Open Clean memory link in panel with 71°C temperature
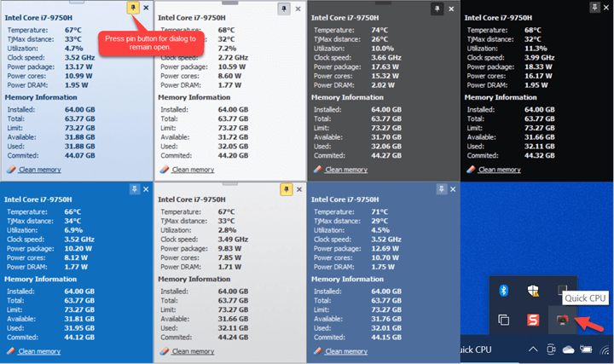This screenshot has height=364, width=614. pos(346,351)
